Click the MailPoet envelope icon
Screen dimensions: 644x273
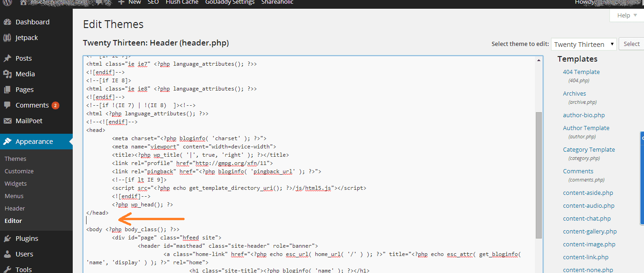tap(7, 121)
